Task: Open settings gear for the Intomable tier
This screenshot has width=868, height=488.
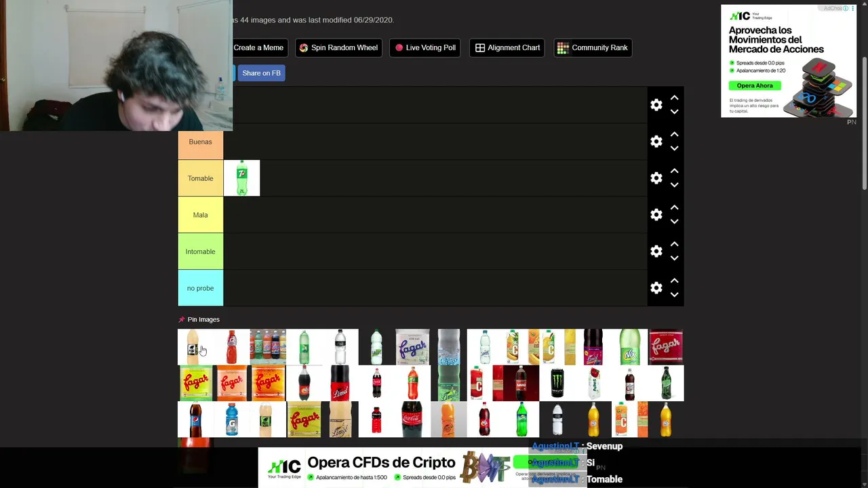Action: point(656,251)
